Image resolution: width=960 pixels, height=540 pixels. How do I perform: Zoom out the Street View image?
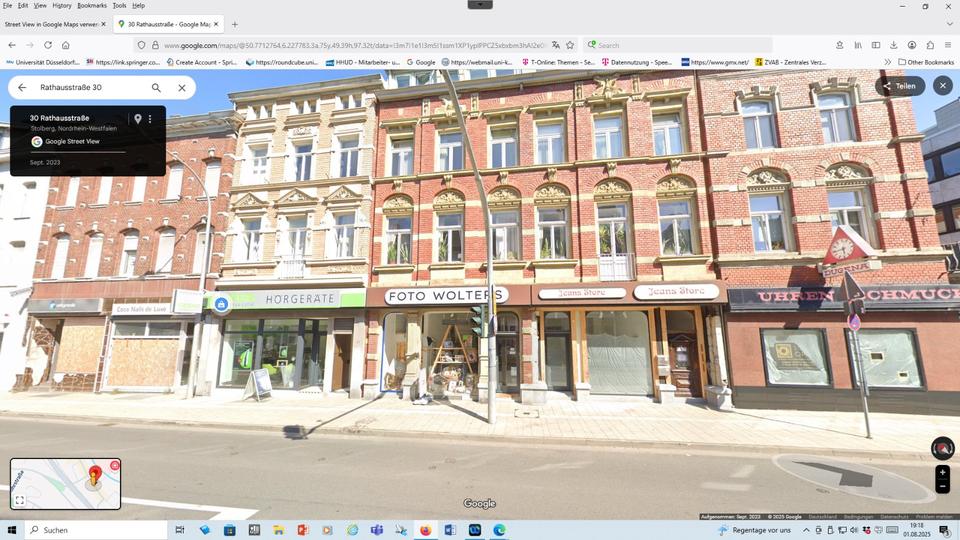click(x=943, y=486)
